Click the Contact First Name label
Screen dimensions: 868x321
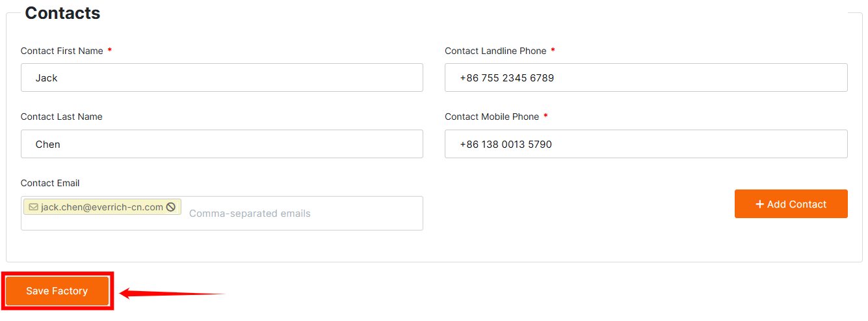(x=62, y=51)
